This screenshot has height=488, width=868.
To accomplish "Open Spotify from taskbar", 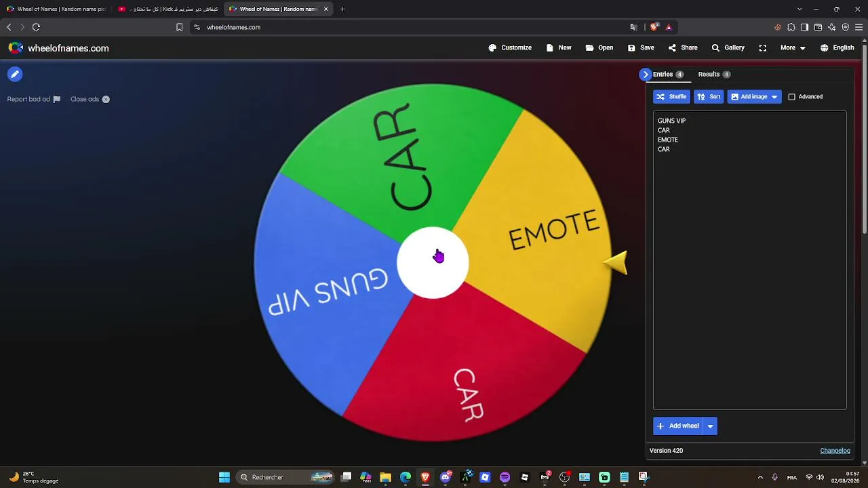I will coord(505,477).
